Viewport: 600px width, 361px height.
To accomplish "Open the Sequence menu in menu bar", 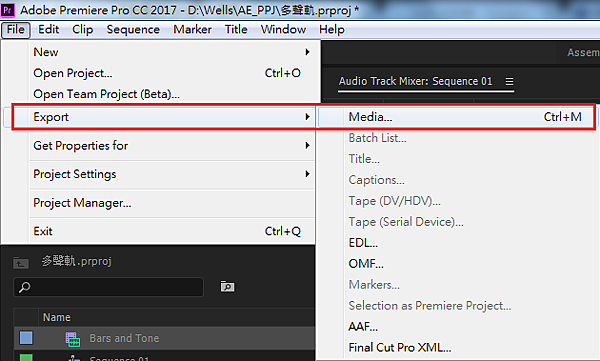I will click(x=133, y=29).
